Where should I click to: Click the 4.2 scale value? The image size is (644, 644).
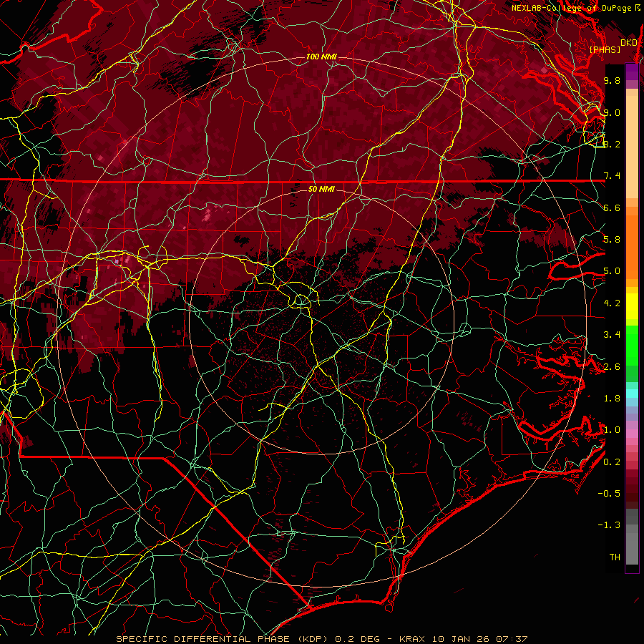pyautogui.click(x=612, y=303)
